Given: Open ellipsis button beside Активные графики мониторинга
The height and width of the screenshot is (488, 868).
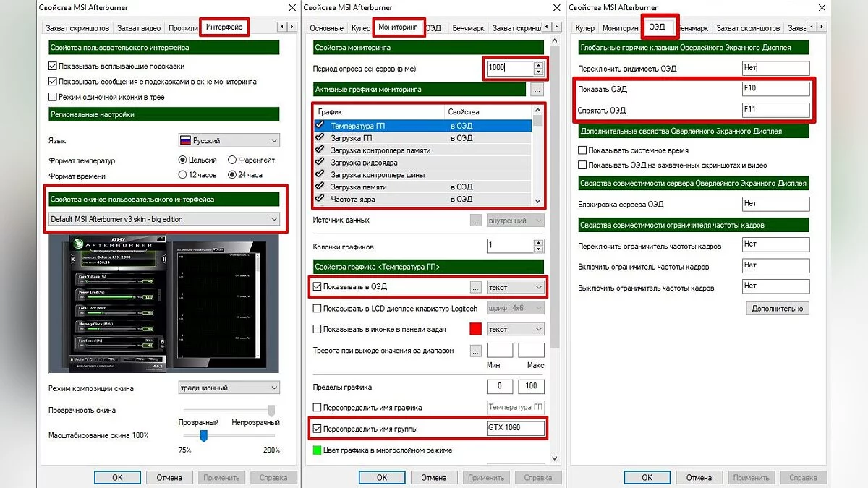Looking at the screenshot, I should 537,90.
